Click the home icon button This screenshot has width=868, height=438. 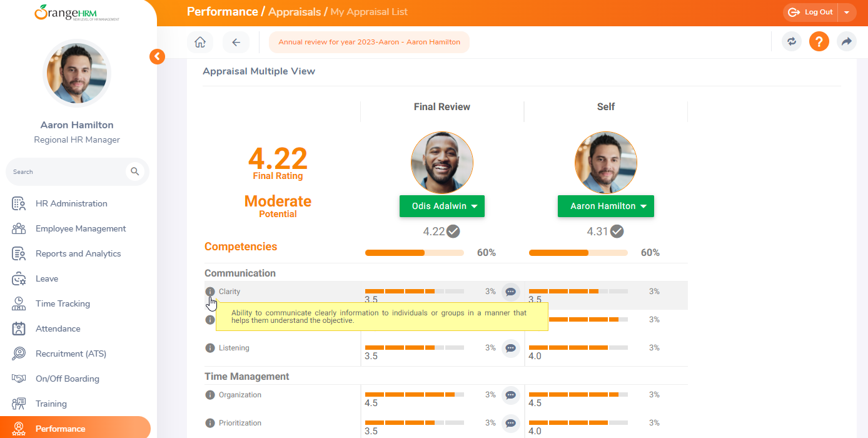point(200,43)
